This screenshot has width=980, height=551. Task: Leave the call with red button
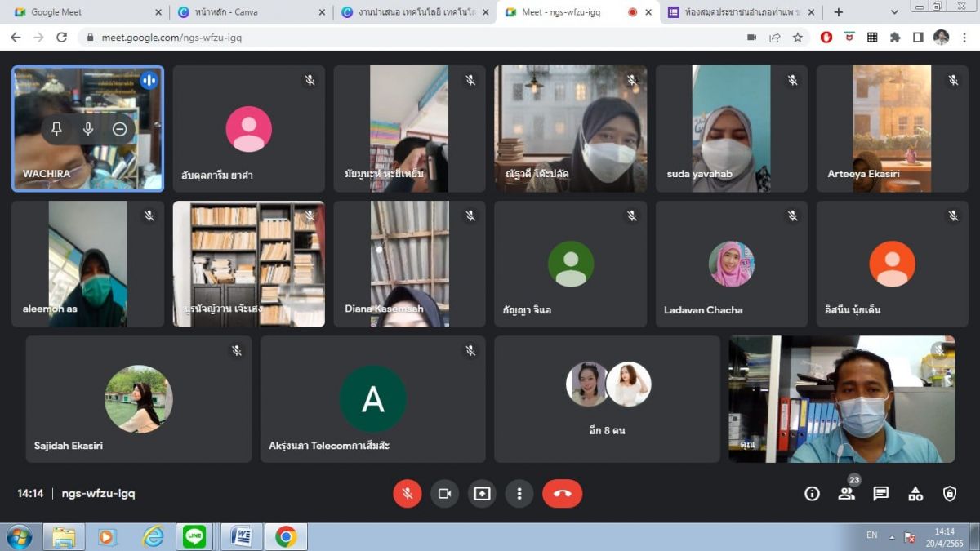pyautogui.click(x=562, y=494)
